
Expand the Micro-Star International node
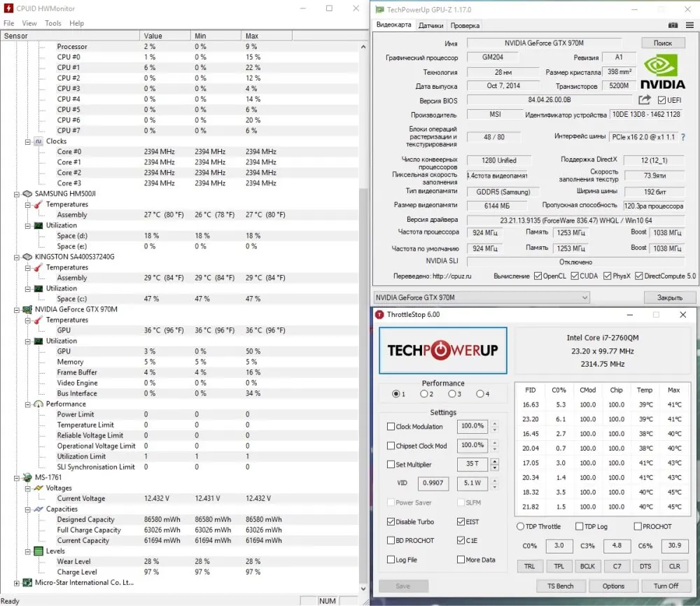click(17, 583)
